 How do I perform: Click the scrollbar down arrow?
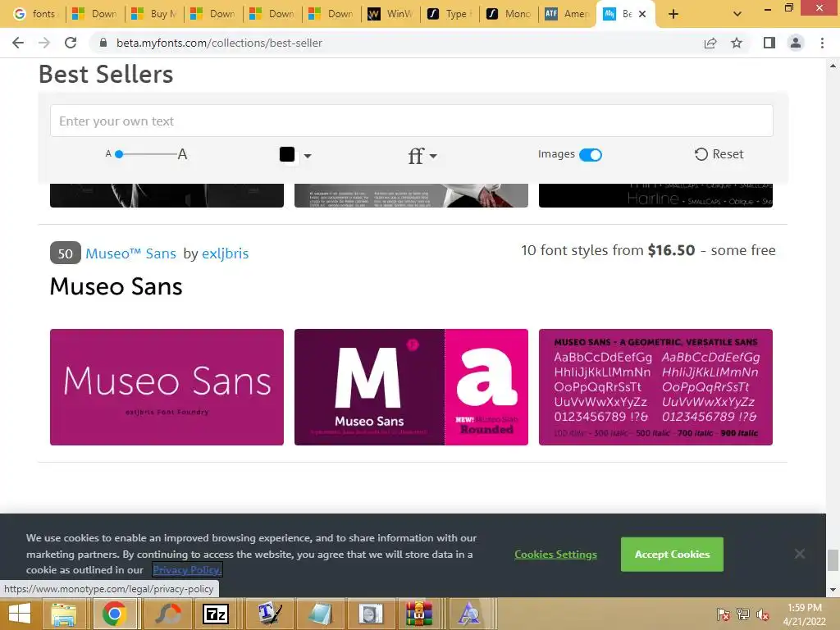coord(833,591)
